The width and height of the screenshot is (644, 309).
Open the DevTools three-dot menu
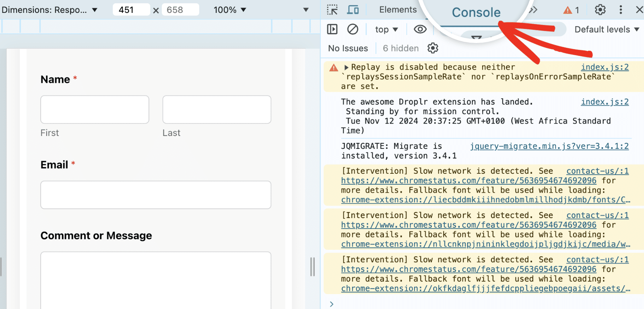(621, 10)
